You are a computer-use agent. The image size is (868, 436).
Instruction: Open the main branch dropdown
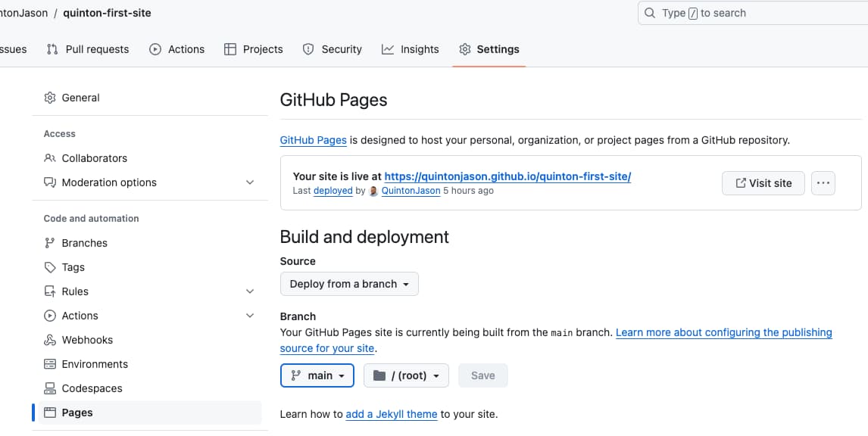[317, 375]
